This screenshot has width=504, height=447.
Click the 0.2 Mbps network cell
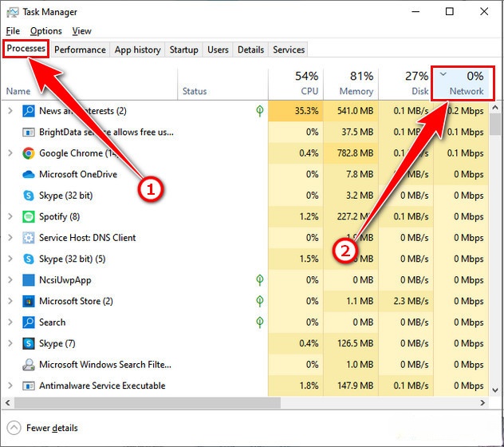(461, 111)
